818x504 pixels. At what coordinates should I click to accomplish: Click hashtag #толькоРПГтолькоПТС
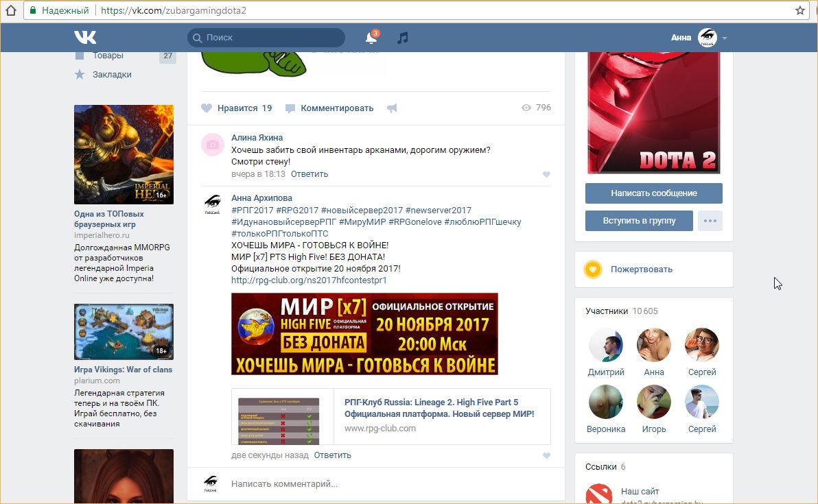pos(279,234)
